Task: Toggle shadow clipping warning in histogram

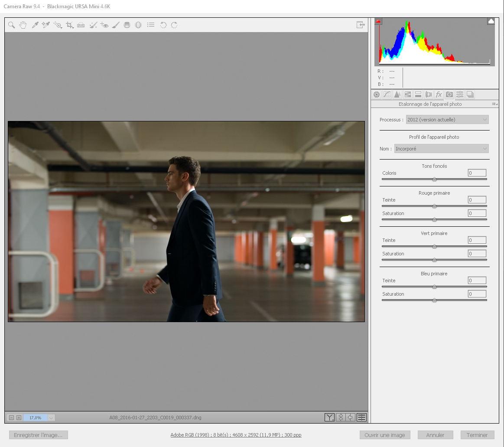Action: 378,21
